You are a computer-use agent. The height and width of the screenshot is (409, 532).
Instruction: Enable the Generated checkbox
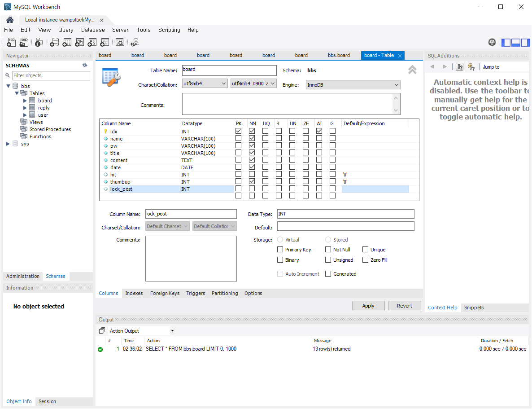tap(328, 274)
